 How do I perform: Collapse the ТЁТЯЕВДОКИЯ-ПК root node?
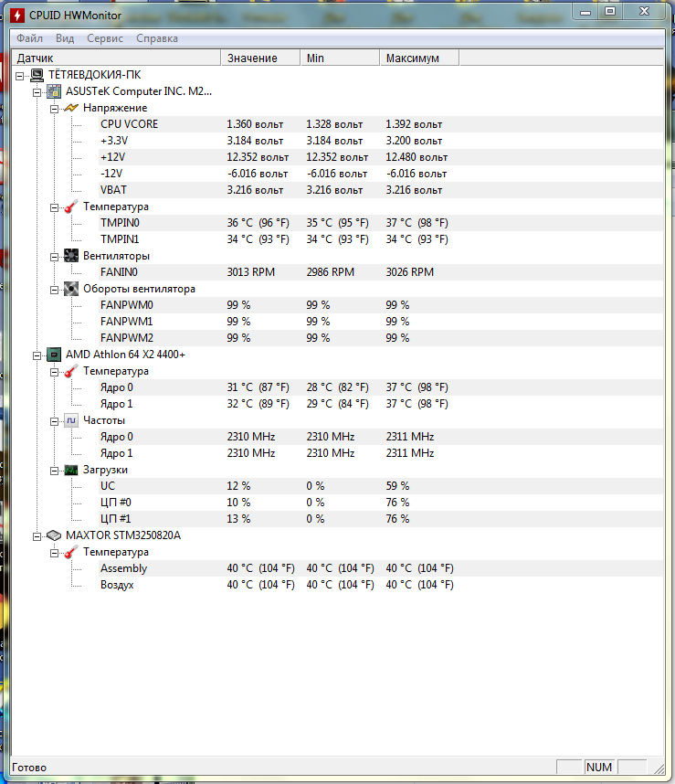point(19,76)
